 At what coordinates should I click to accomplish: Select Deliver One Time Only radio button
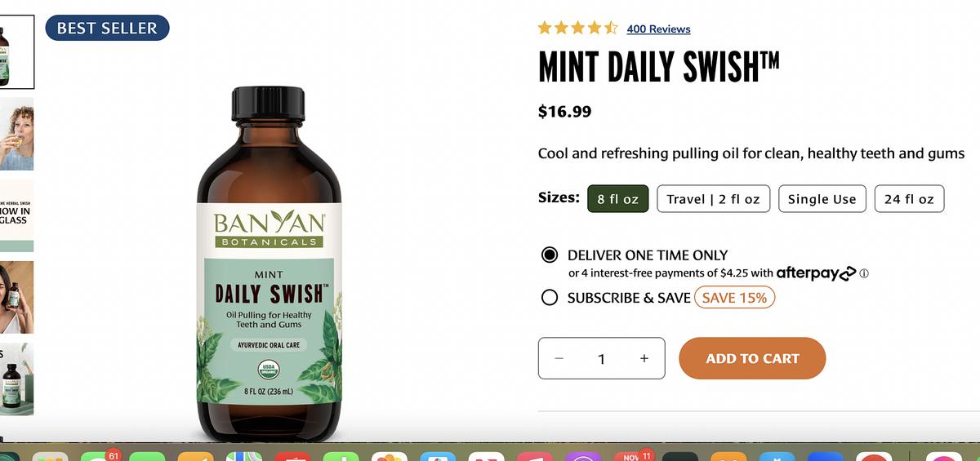(550, 255)
